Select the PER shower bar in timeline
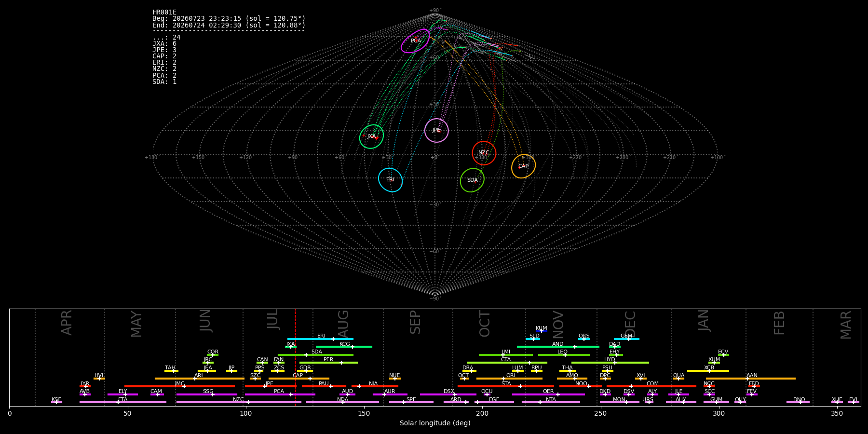Viewport: 868px width, 434px height. click(x=328, y=363)
